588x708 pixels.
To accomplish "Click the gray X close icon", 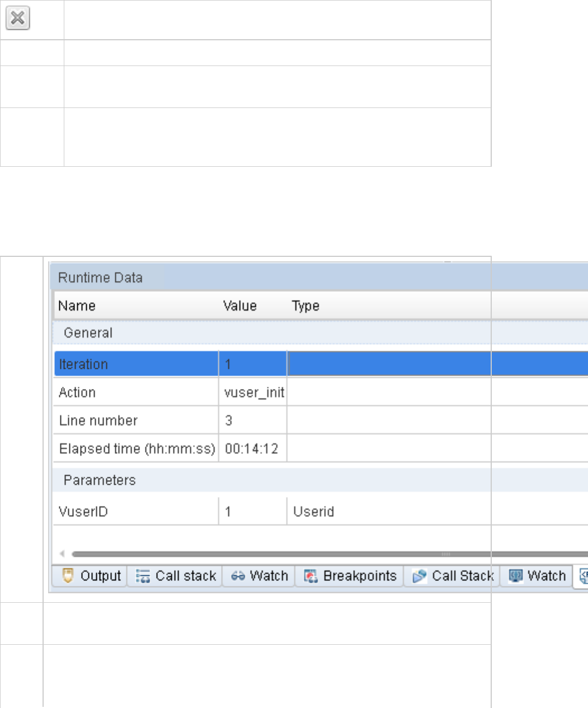I will [17, 18].
